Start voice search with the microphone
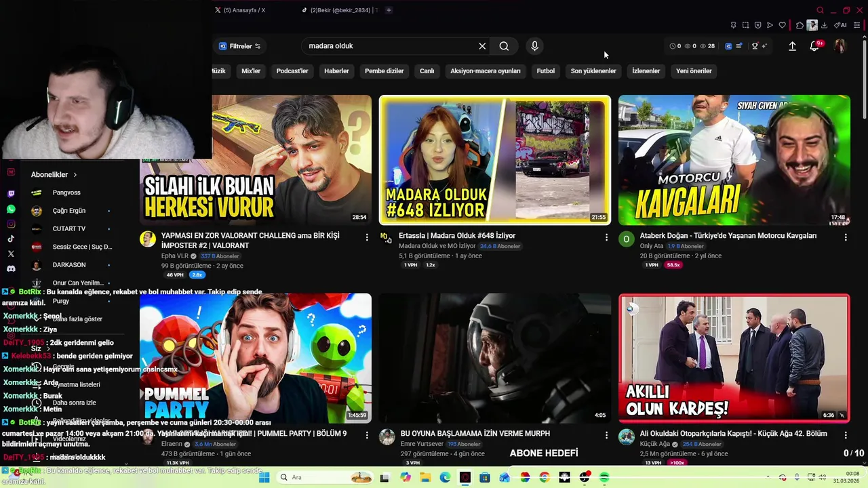 click(x=534, y=46)
